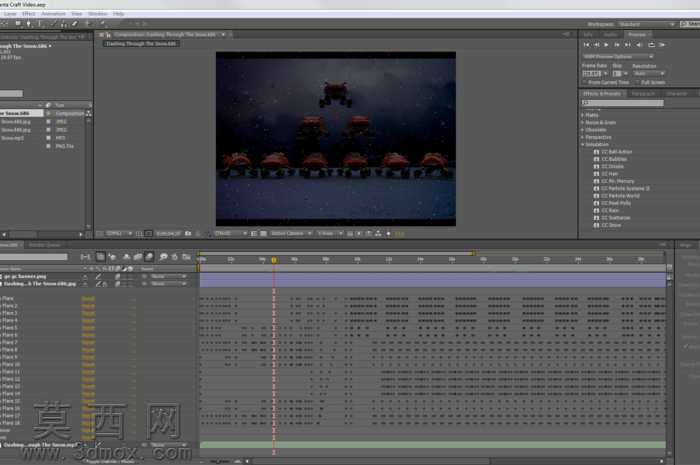Enable From Current Time checkbox
Image resolution: width=700 pixels, height=465 pixels.
pyautogui.click(x=585, y=83)
